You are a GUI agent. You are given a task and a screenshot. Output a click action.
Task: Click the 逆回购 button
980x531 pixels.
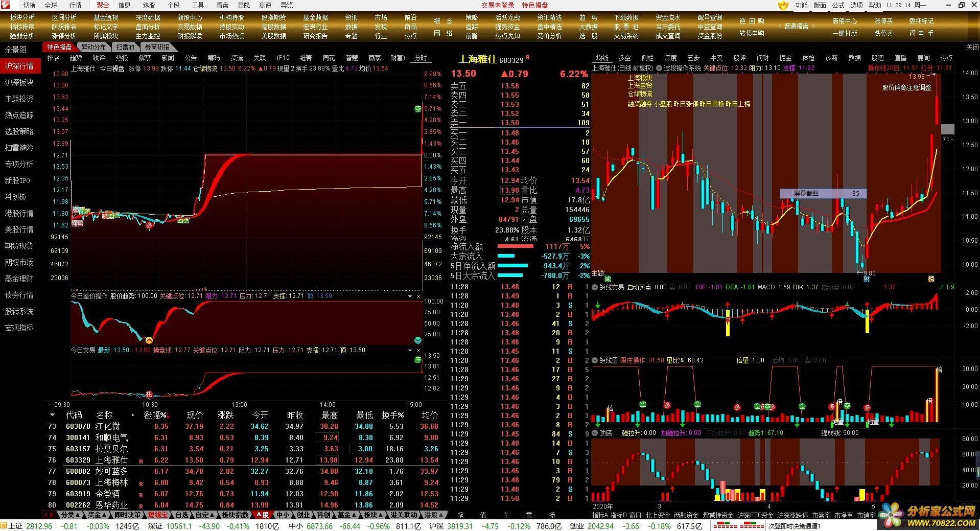(752, 21)
